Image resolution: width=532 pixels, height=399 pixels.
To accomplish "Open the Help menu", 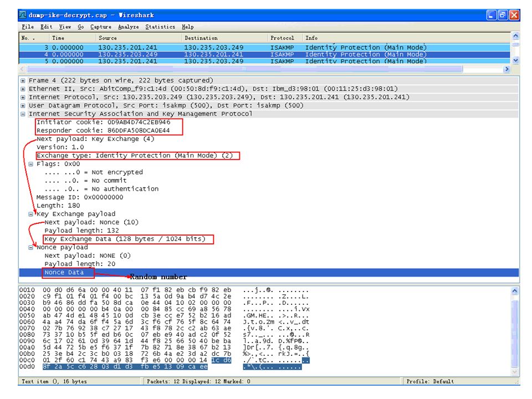I will (188, 27).
